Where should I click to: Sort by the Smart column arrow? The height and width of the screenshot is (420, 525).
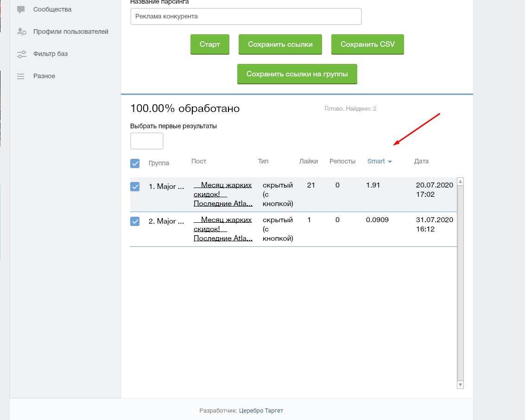390,162
